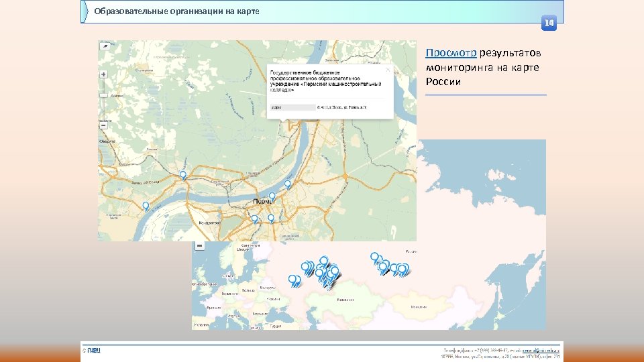Viewport: 644px width, 362px height.
Task: Click the "Украина" label on the Russia map
Action: pyautogui.click(x=273, y=300)
